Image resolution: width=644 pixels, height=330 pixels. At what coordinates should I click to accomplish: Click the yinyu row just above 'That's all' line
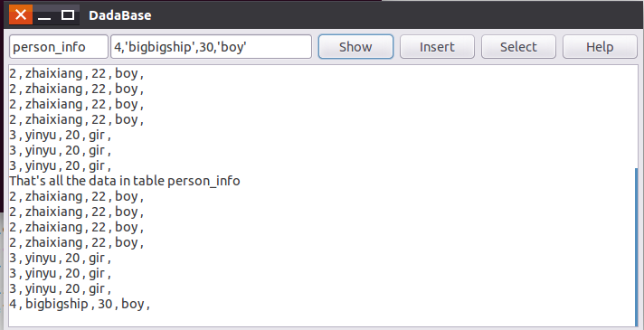[x=60, y=165]
